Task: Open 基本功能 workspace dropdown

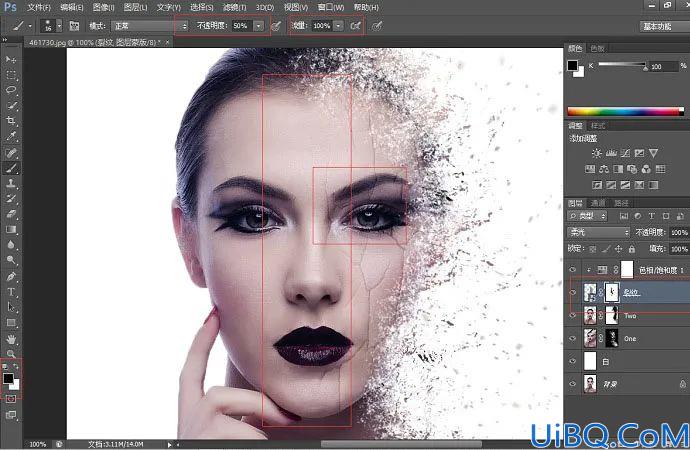Action: (x=664, y=26)
